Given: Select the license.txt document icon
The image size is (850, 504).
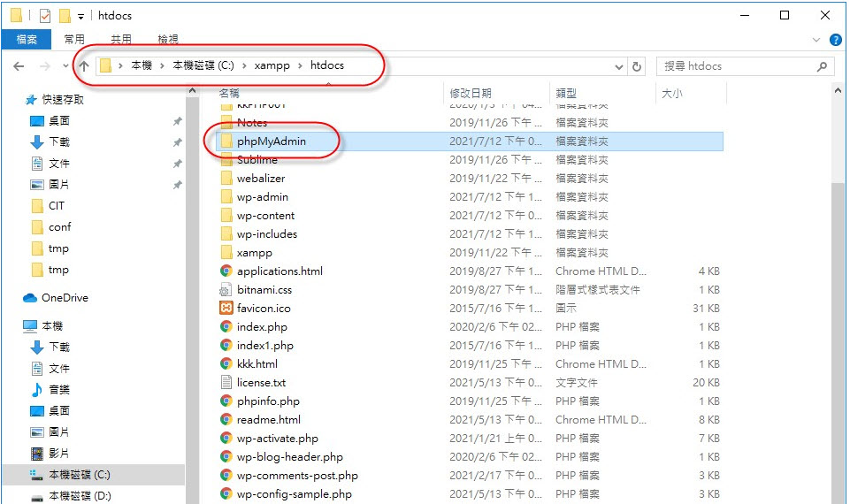Looking at the screenshot, I should coord(226,383).
